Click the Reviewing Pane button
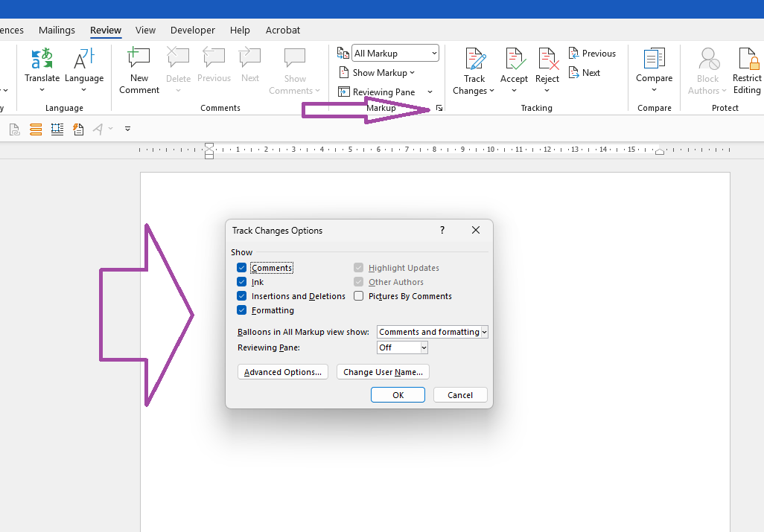This screenshot has width=764, height=532. (377, 92)
